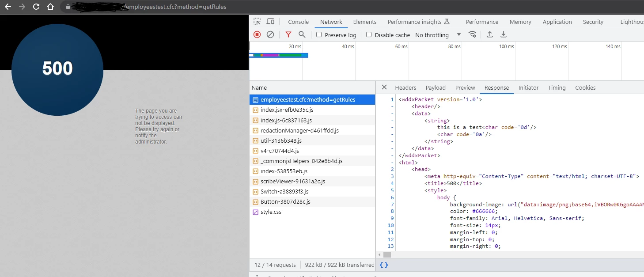Close the request details panel X
The image size is (644, 277).
point(384,87)
